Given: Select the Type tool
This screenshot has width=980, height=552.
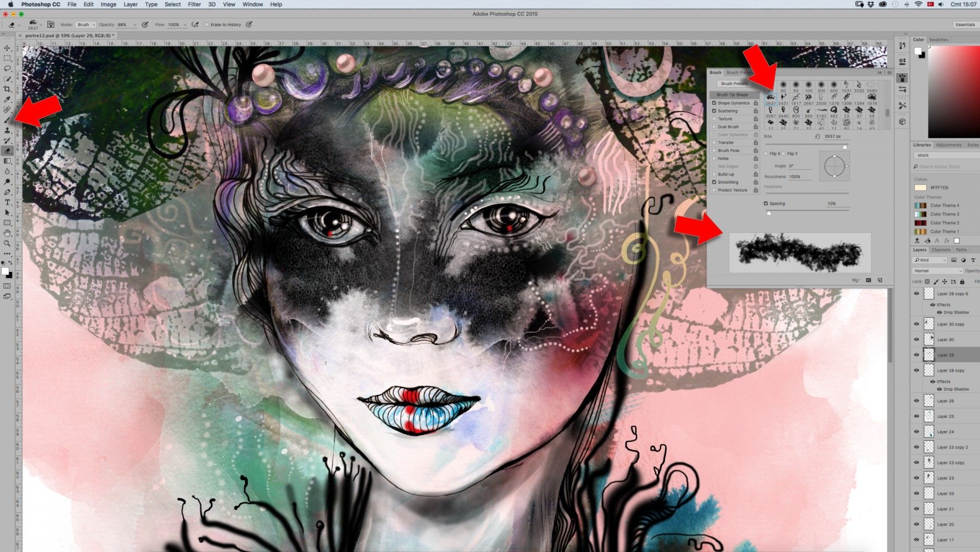Looking at the screenshot, I should coord(7,202).
